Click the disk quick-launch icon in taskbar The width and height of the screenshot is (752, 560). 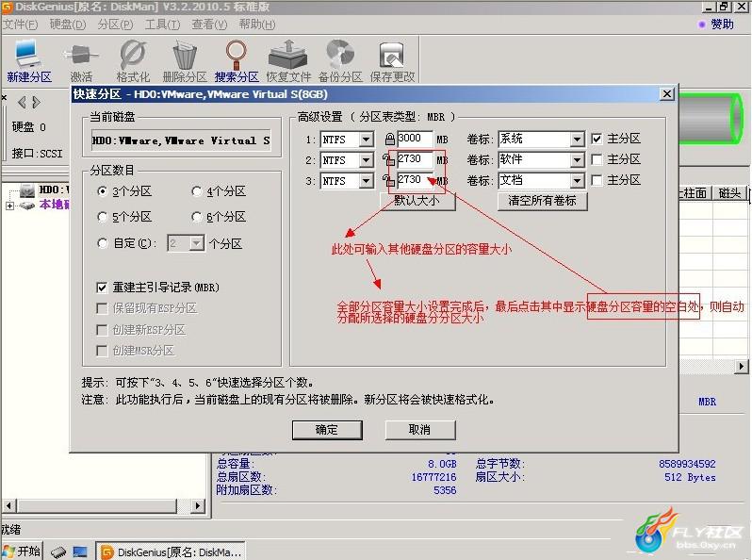tap(58, 552)
